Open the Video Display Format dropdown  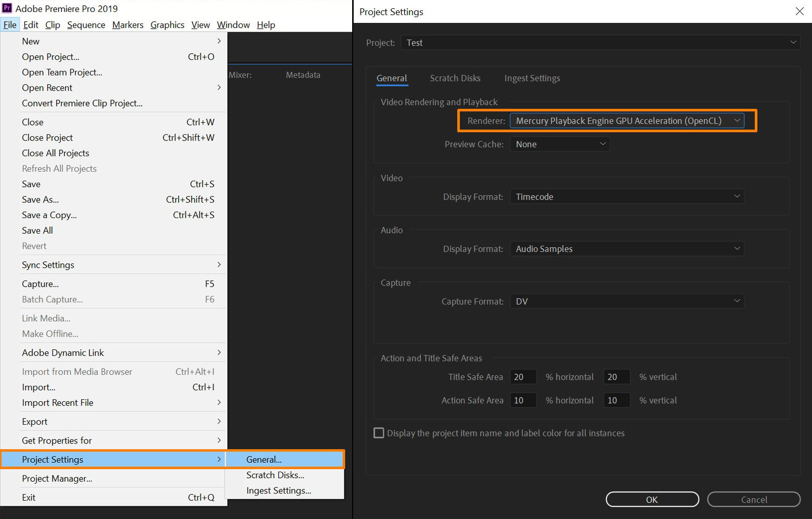[x=627, y=197]
